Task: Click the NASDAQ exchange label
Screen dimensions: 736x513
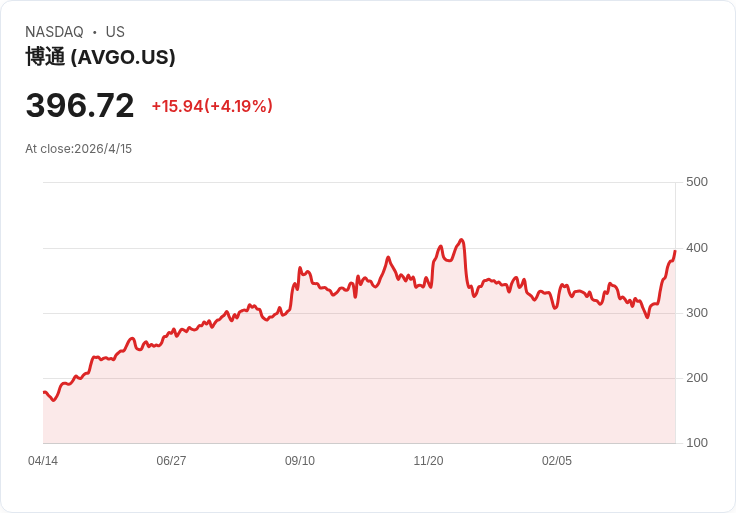Action: (x=54, y=32)
